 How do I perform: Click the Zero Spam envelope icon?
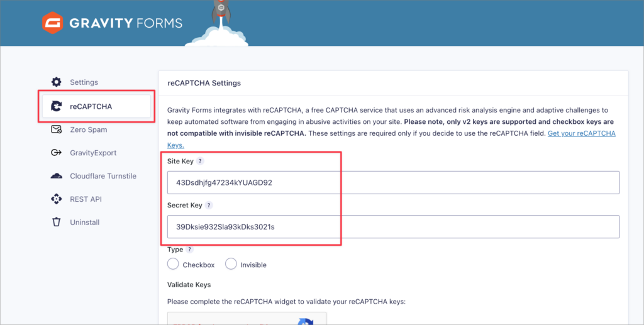(x=56, y=129)
